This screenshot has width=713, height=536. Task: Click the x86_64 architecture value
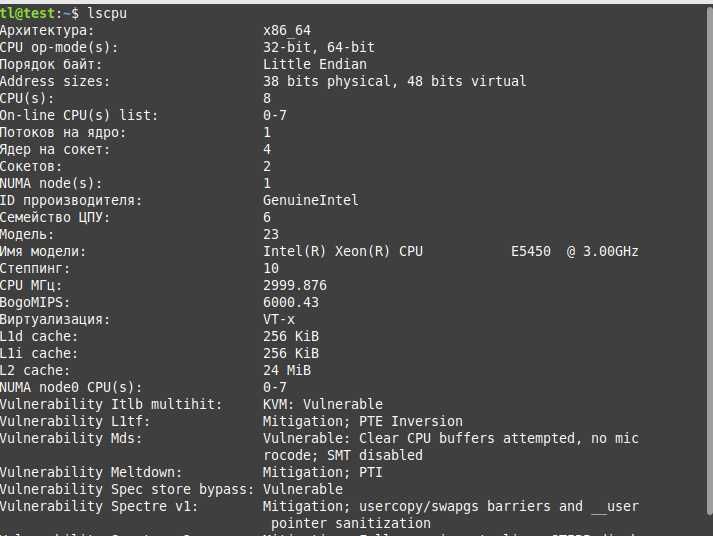287,30
